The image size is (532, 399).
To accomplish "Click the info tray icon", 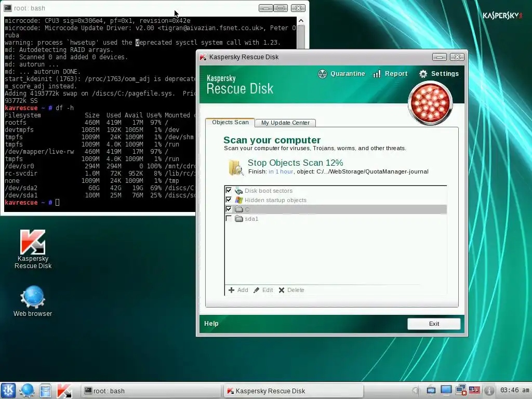I will coord(489,391).
